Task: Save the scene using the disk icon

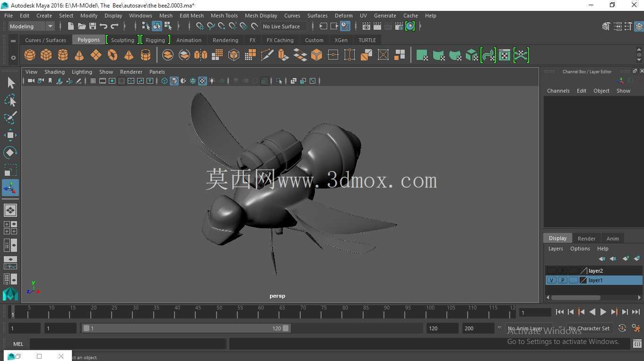Action: point(93,26)
